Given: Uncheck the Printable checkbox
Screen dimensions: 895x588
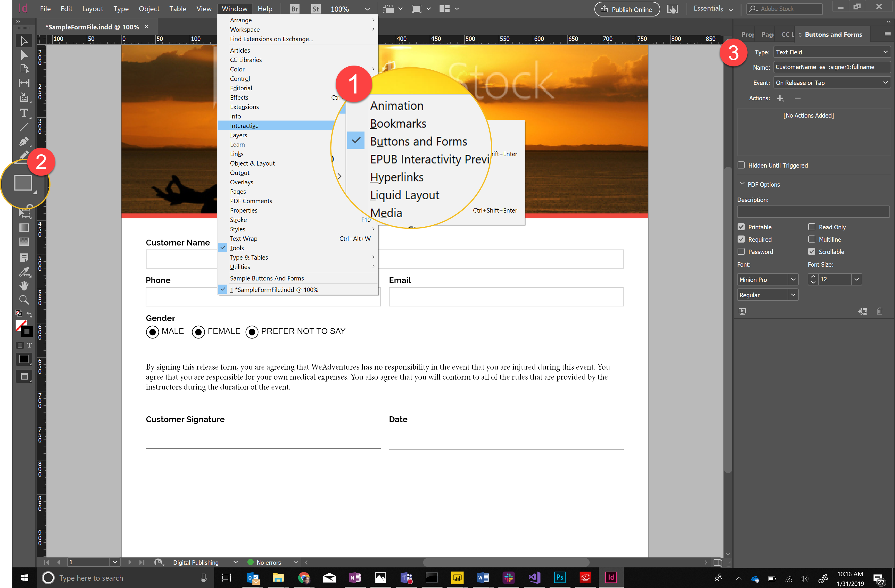Looking at the screenshot, I should [x=741, y=227].
